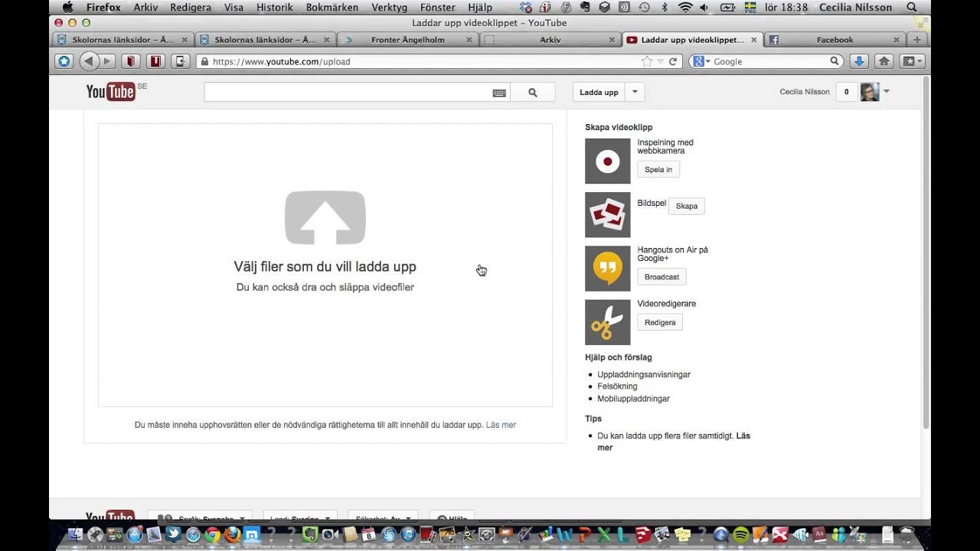
Task: Open the Apple menu
Action: (x=67, y=8)
